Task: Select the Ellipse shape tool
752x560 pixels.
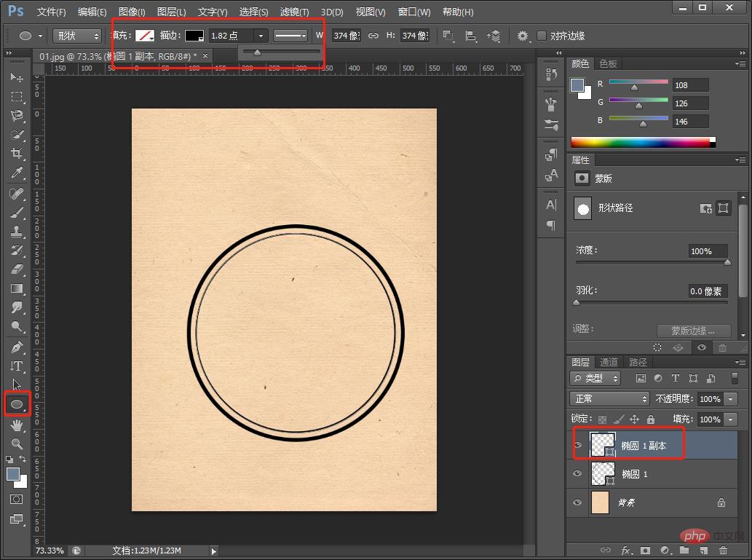Action: pos(17,403)
